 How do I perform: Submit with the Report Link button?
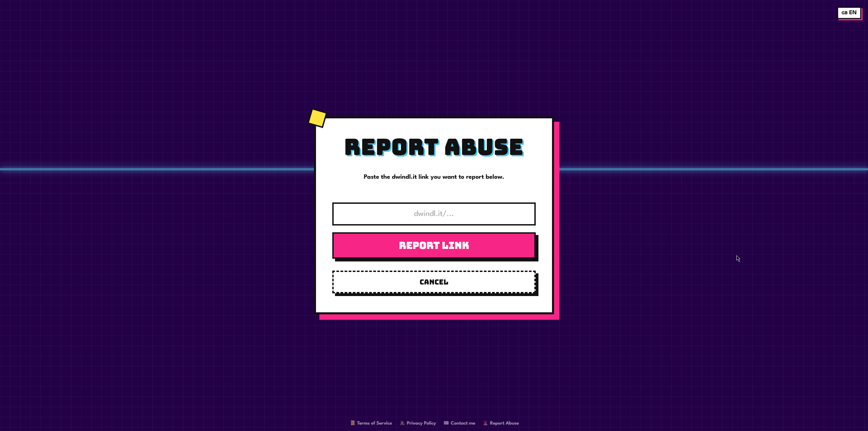pos(434,245)
